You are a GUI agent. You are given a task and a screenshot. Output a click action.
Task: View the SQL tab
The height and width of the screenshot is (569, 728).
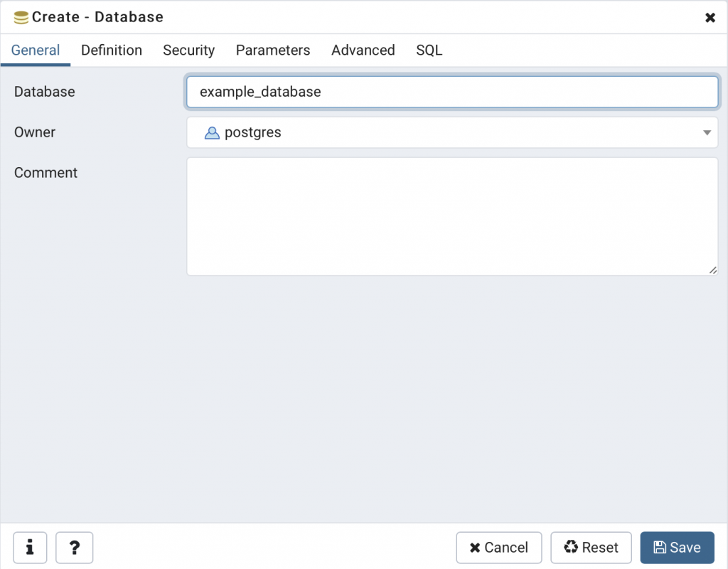pos(429,50)
